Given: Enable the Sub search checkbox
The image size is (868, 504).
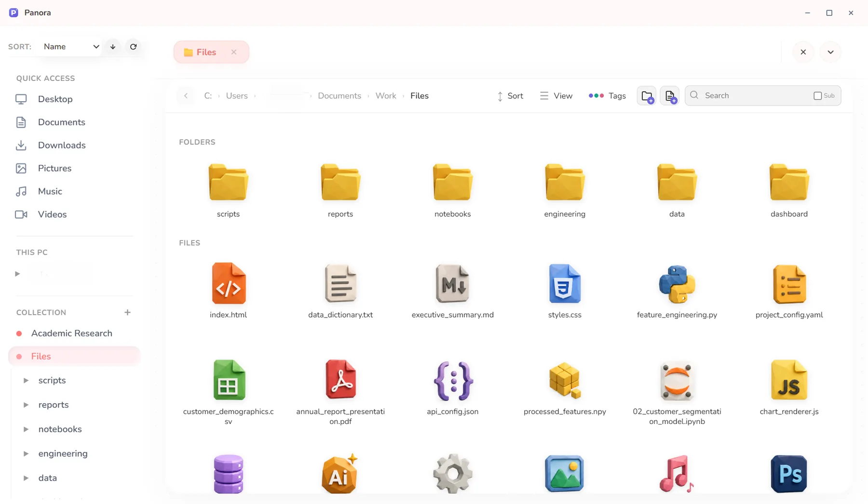Looking at the screenshot, I should [818, 96].
